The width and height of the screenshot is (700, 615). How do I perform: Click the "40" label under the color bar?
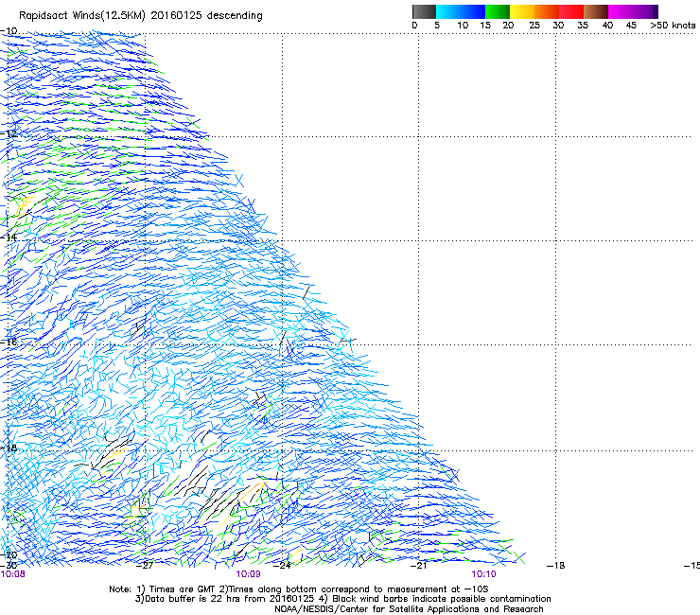coord(607,26)
